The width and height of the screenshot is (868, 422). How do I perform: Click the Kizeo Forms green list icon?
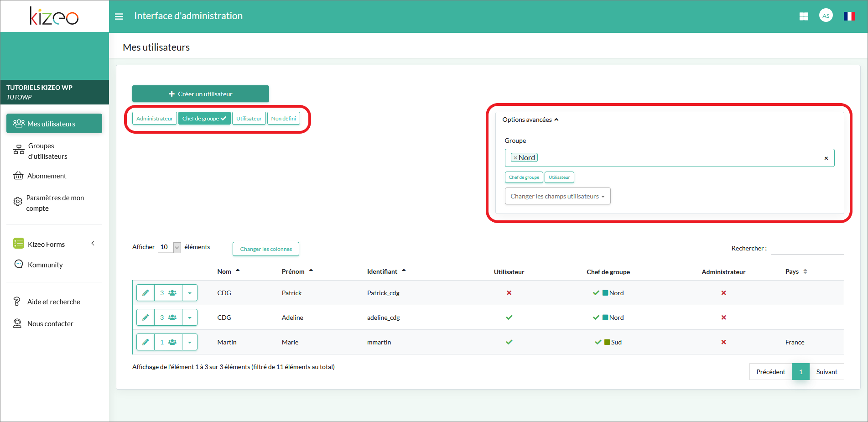click(19, 244)
